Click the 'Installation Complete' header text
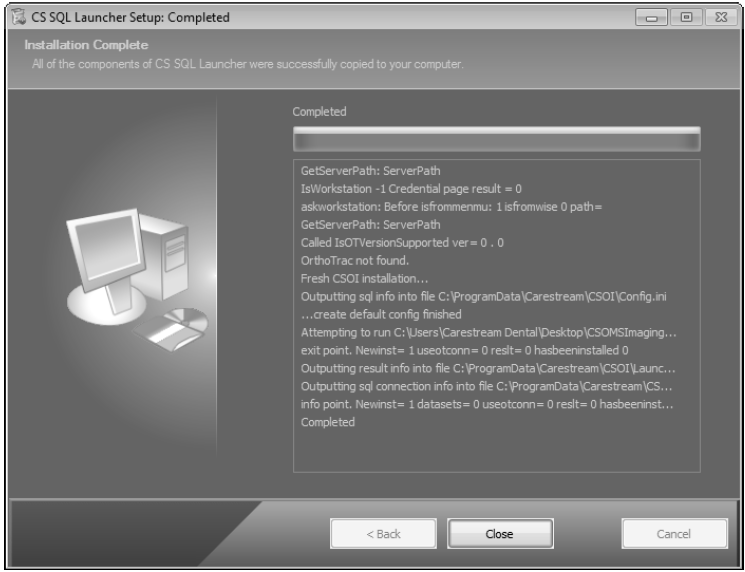This screenshot has height=572, width=745. pyautogui.click(x=86, y=45)
